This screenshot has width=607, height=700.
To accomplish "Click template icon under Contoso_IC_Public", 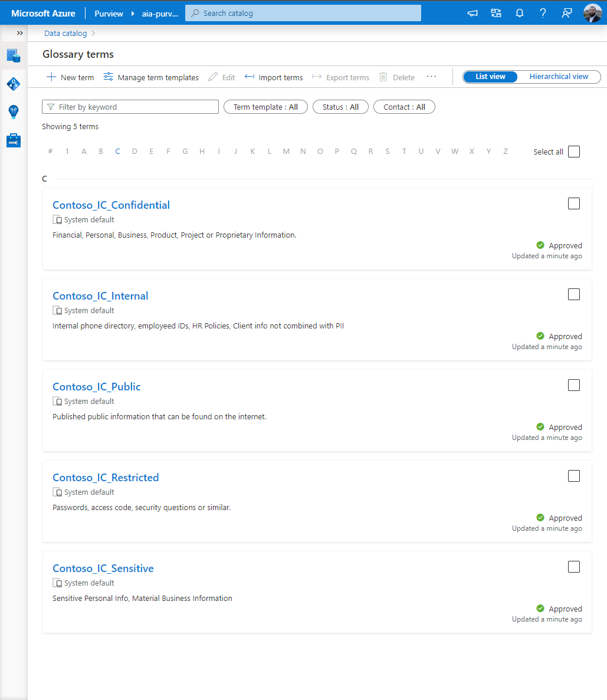I will click(x=57, y=402).
